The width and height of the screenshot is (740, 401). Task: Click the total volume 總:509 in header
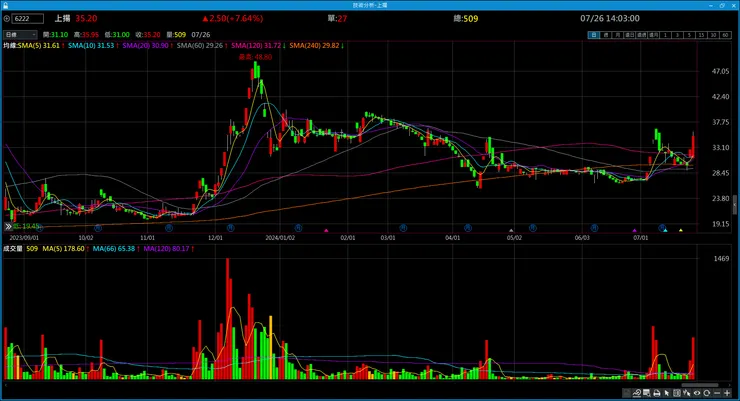tap(466, 19)
